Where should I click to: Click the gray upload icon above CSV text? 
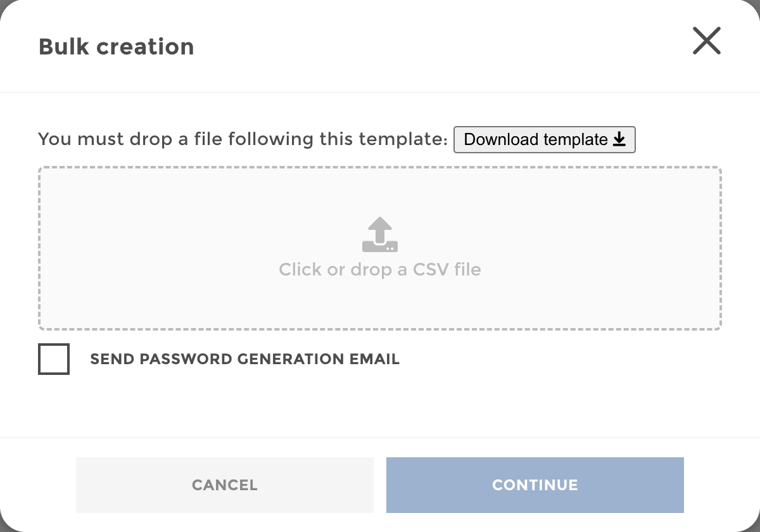click(x=379, y=235)
